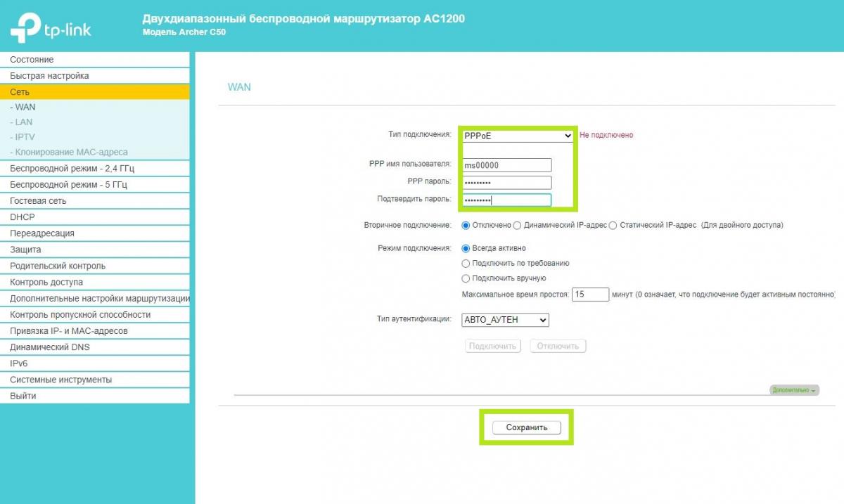Open 'Беспроводной режим - 5 ГГц' menu

tap(68, 185)
